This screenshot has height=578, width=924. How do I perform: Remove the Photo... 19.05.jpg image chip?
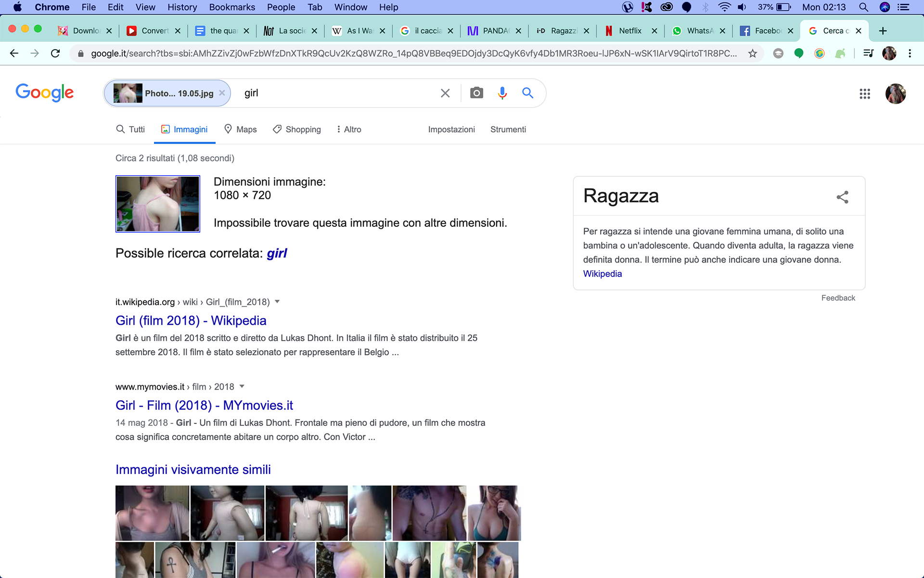tap(222, 93)
